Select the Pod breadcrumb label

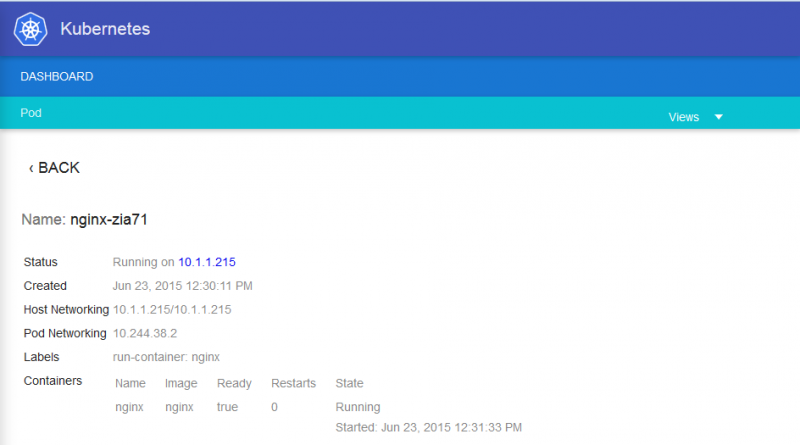31,113
